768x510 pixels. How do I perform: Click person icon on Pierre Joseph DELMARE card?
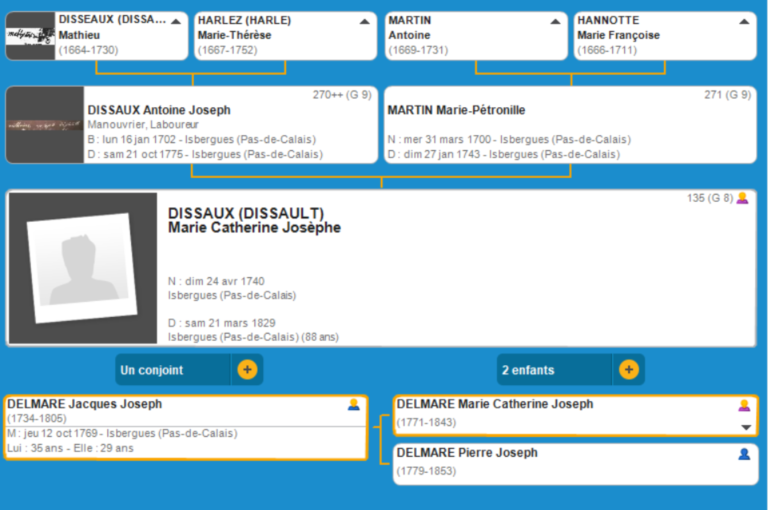743,454
